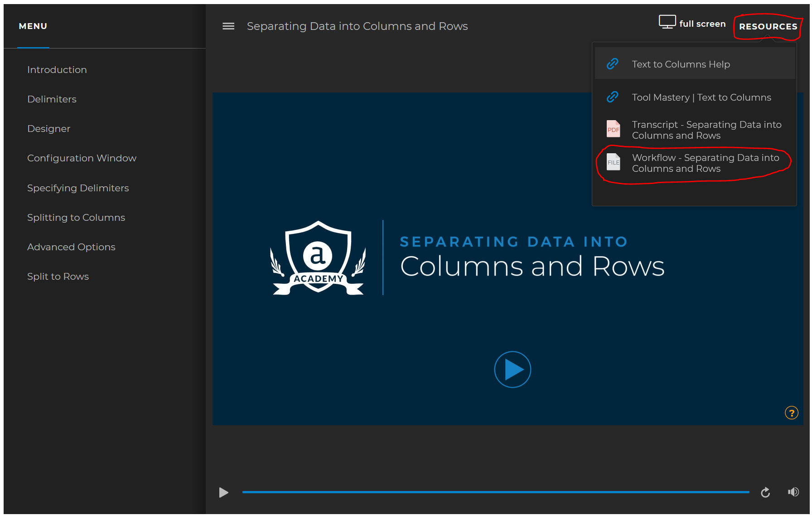Click the link icon beside Tool Mastery resource
This screenshot has height=520, width=812.
point(613,97)
